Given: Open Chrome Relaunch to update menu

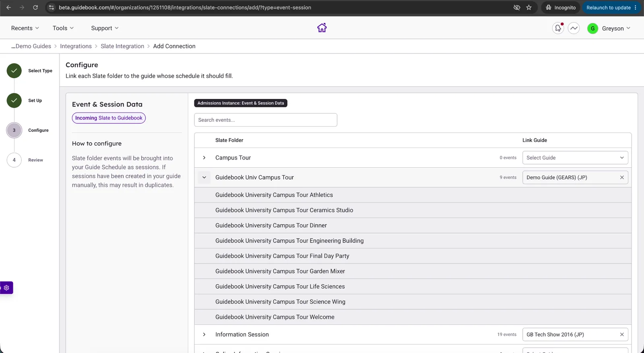Looking at the screenshot, I should (x=611, y=8).
